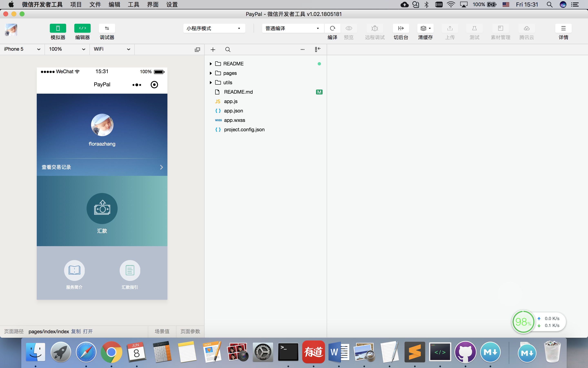Click the test flask icon
Image resolution: width=588 pixels, height=368 pixels.
(474, 28)
